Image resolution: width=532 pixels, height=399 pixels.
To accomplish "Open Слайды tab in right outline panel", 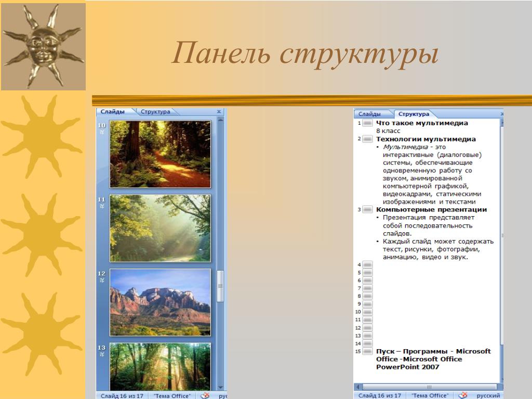I will [370, 114].
